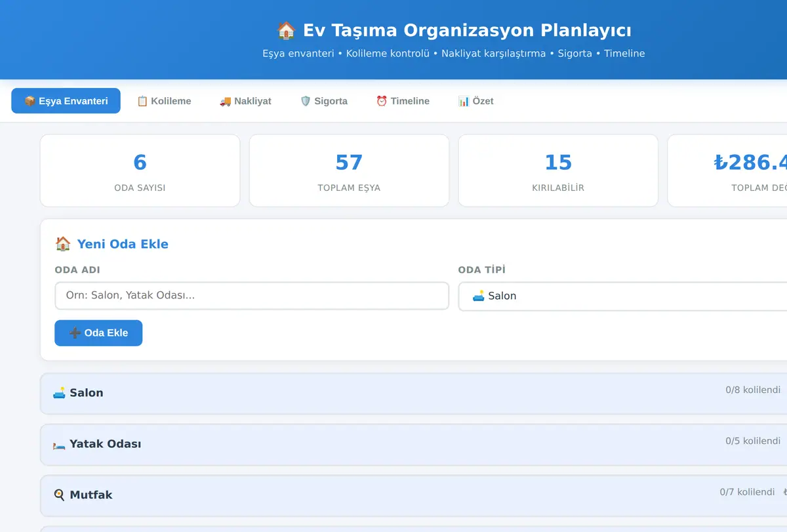Click the frying pan icon in Mutfak row
The height and width of the screenshot is (532, 787).
tap(59, 495)
